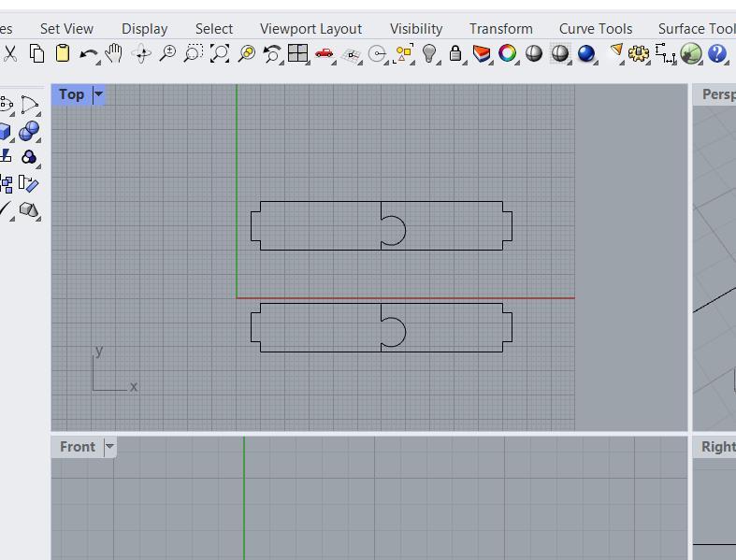736x560 pixels.
Task: Click the Boolean Union spheres icon
Action: 29,131
